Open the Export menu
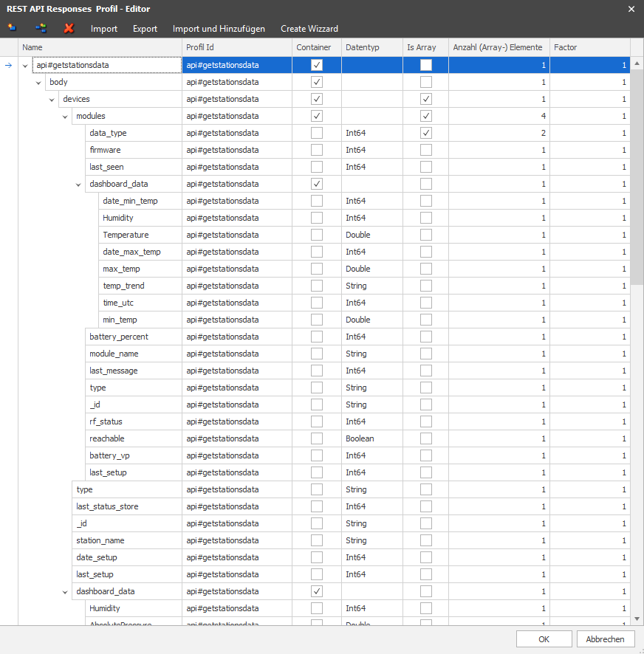Image resolution: width=644 pixels, height=654 pixels. click(145, 28)
